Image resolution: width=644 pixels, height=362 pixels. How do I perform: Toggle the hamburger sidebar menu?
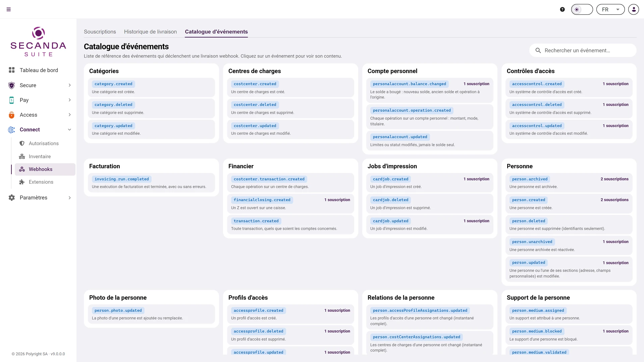(x=9, y=9)
